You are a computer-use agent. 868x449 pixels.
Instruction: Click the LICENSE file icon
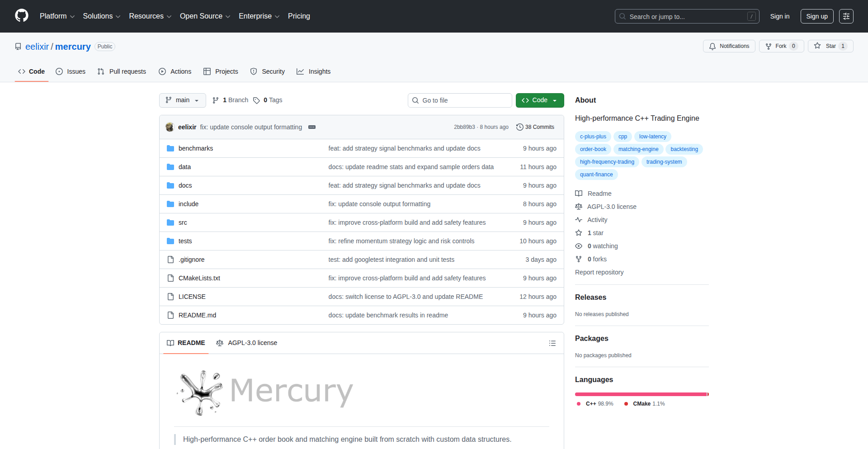(x=170, y=297)
